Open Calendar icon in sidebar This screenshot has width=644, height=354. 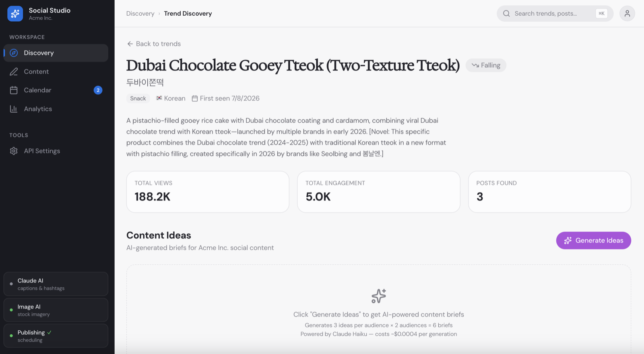coord(14,90)
